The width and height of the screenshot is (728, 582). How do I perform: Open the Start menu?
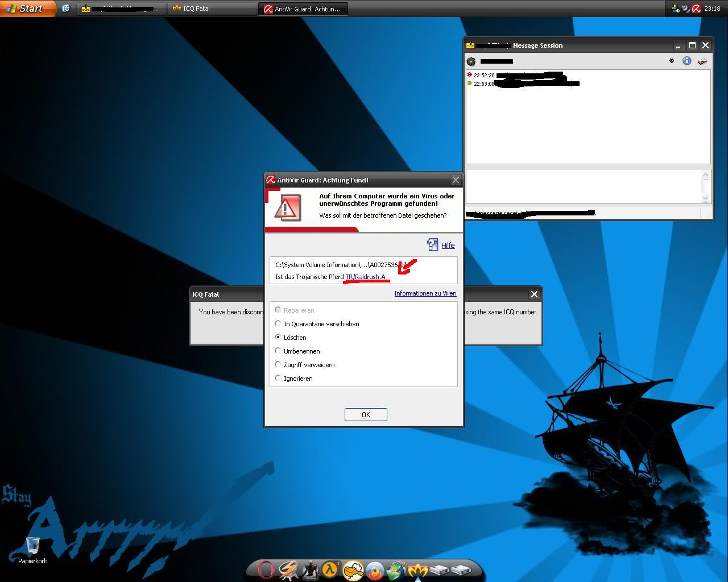click(x=28, y=8)
